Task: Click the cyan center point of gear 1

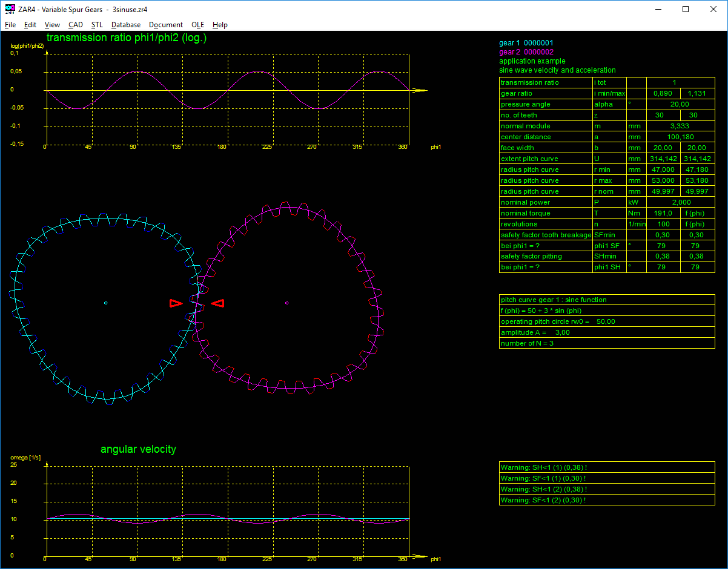Action: point(105,303)
